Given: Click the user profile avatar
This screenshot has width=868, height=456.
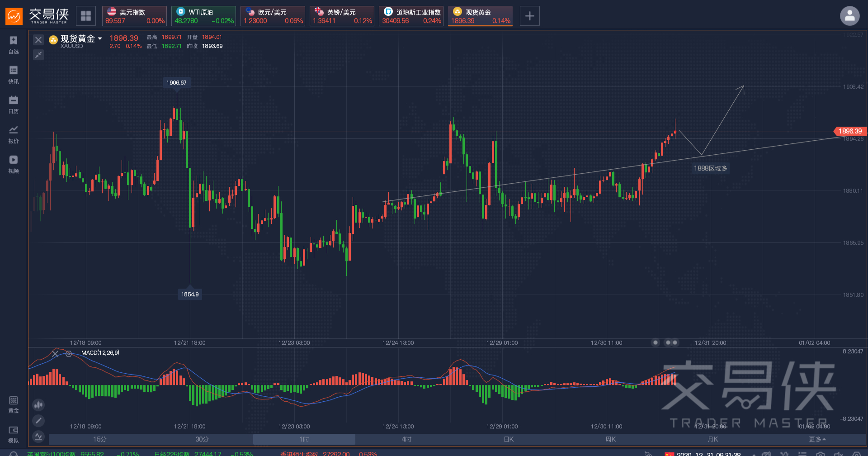Looking at the screenshot, I should (x=849, y=16).
